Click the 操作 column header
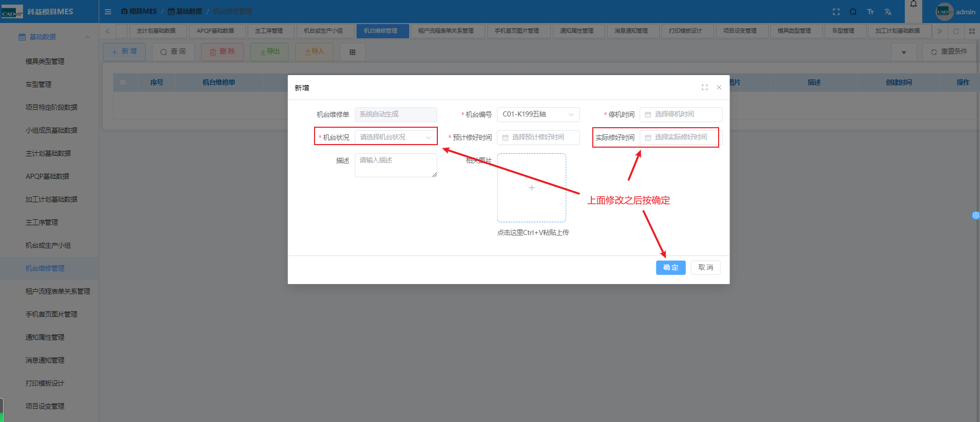The width and height of the screenshot is (980, 422). 963,82
